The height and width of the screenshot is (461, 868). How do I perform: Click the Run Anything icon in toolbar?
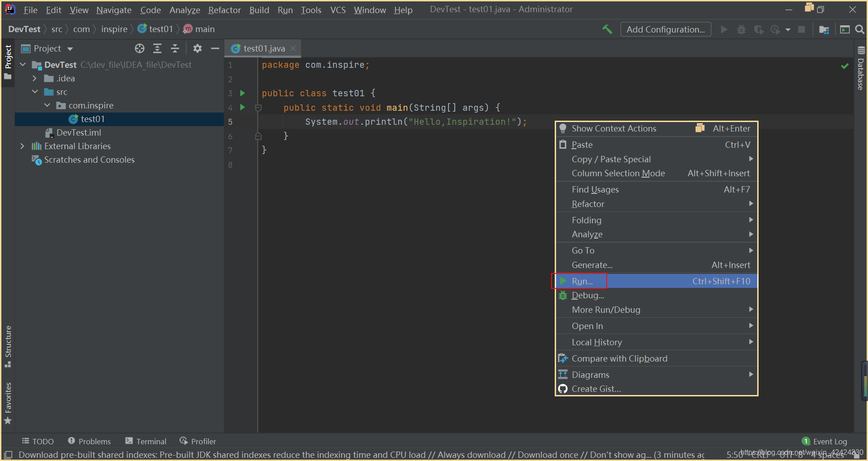point(844,29)
